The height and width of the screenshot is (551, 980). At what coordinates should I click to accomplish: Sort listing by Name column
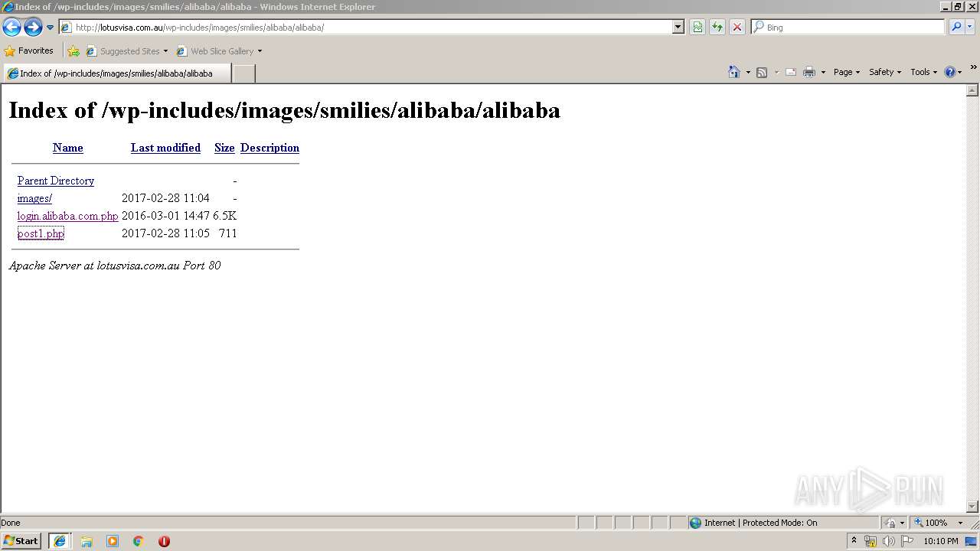pyautogui.click(x=67, y=148)
